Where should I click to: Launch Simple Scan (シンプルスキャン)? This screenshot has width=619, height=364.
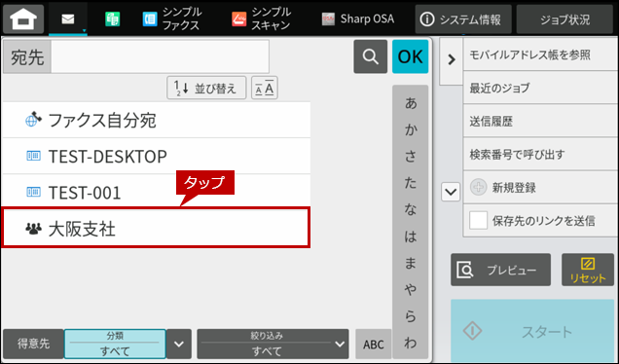[261, 18]
